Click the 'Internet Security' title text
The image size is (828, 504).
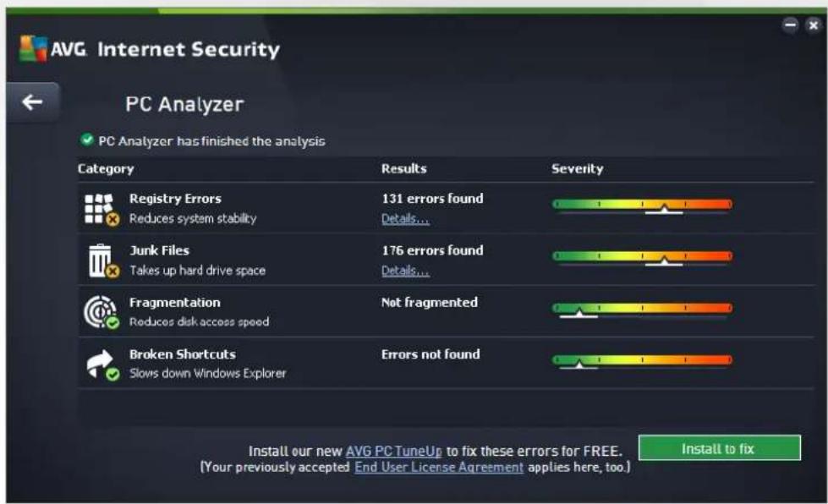tap(189, 49)
